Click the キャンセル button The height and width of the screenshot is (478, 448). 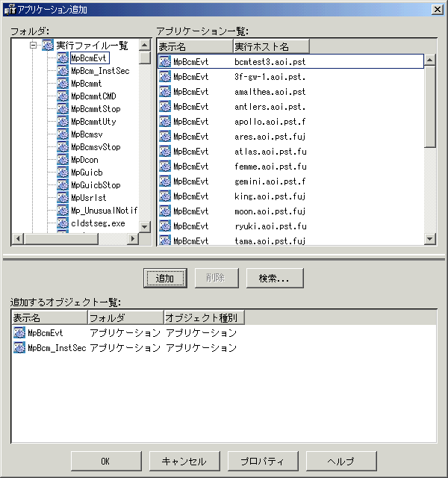184,462
